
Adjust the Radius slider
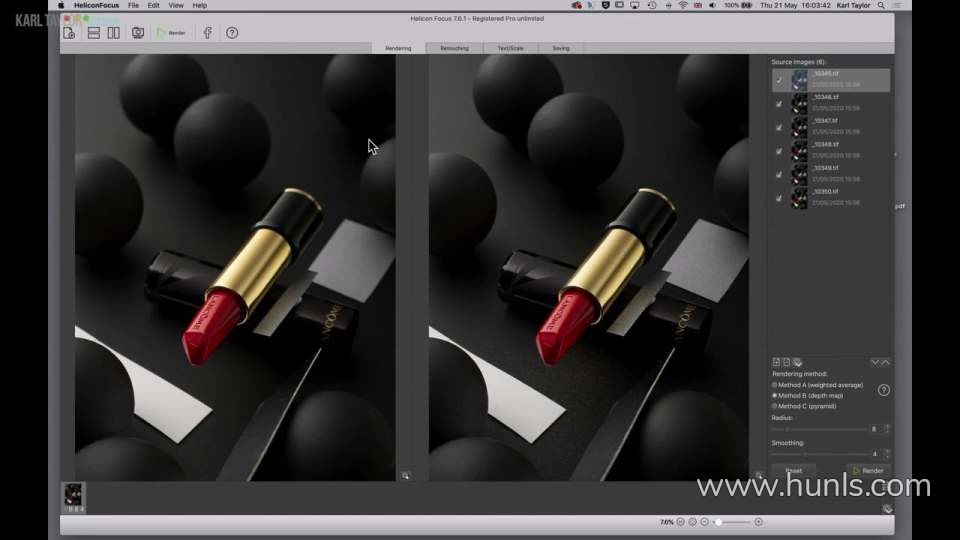(819, 429)
